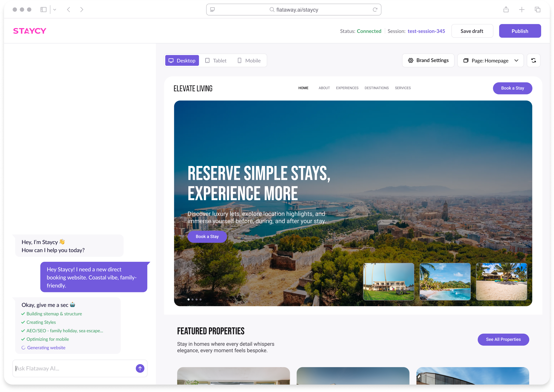Screen dimensions: 554x392
Task: Open the DESTINATIONS navigation menu
Action: 377,88
